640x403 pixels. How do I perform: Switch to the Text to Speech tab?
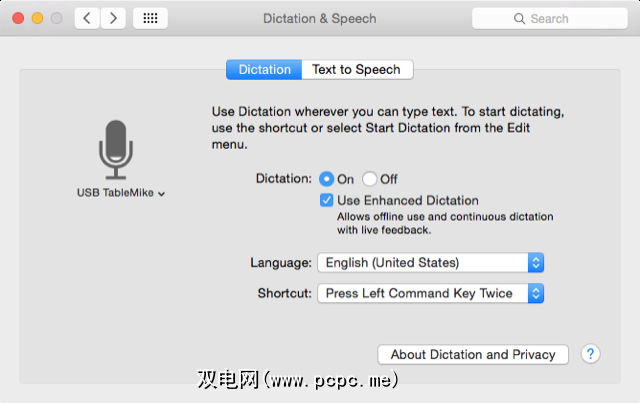coord(356,70)
